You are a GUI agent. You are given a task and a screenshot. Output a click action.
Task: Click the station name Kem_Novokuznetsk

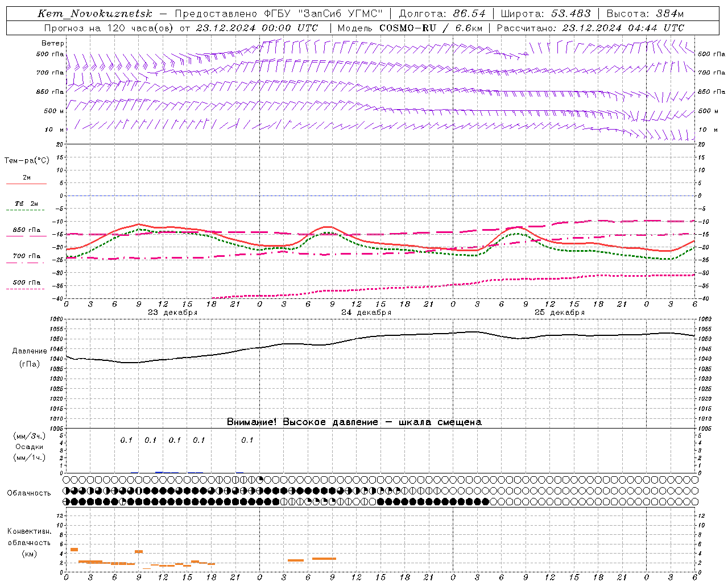(x=95, y=14)
